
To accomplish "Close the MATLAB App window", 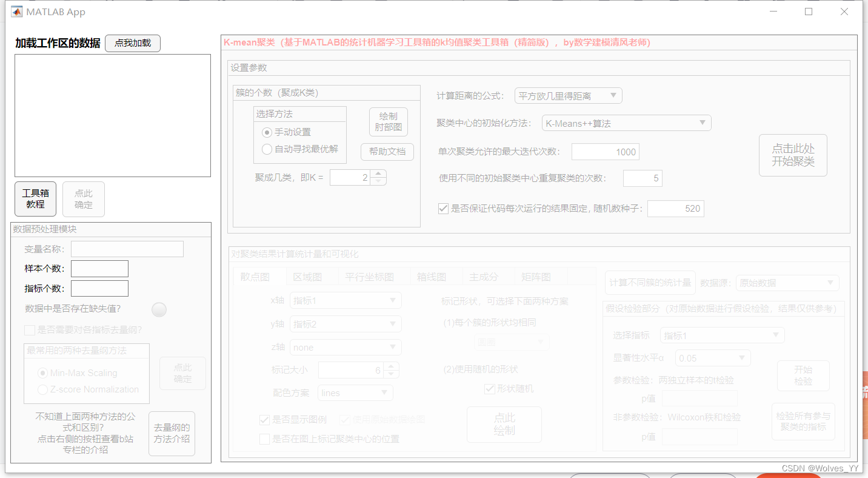I will 844,12.
